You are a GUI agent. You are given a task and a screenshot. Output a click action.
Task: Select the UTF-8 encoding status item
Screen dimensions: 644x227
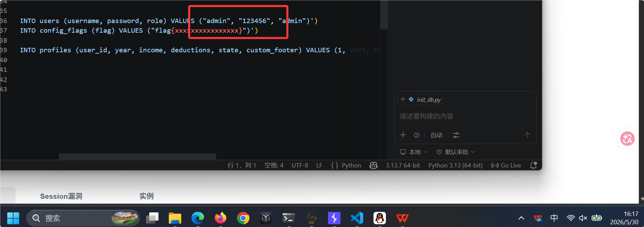click(300, 165)
